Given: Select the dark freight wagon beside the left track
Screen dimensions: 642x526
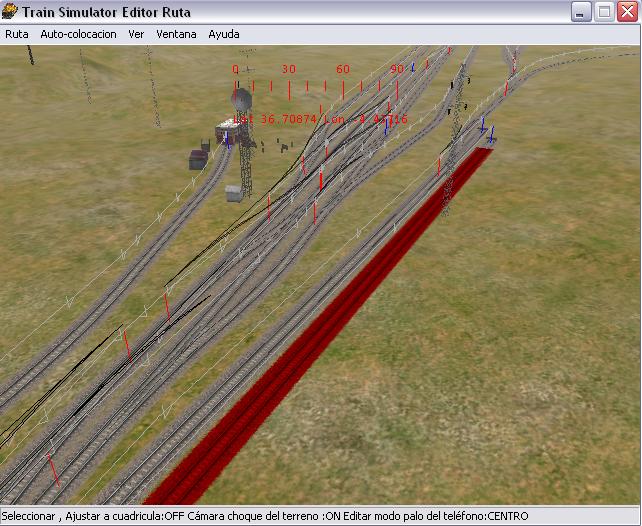Looking at the screenshot, I should 198,158.
